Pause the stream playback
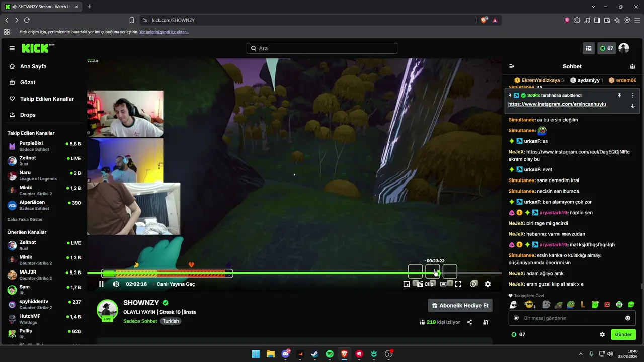The image size is (644, 362). [101, 284]
